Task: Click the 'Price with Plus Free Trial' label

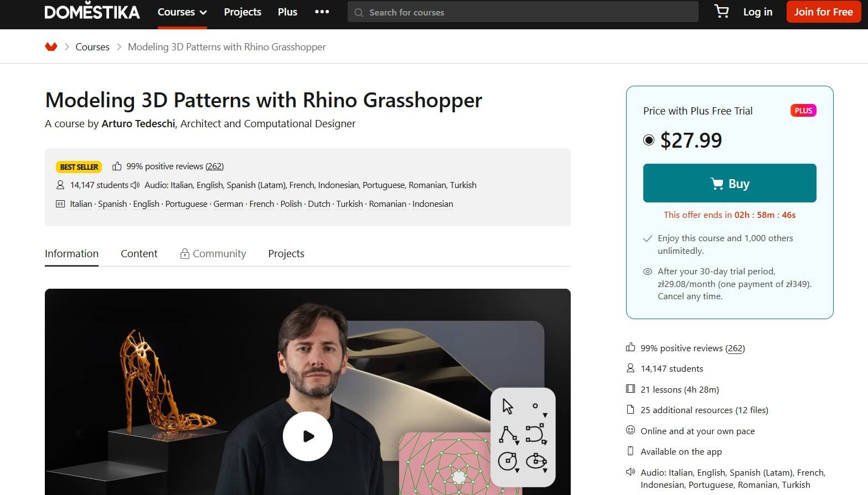Action: (x=697, y=111)
